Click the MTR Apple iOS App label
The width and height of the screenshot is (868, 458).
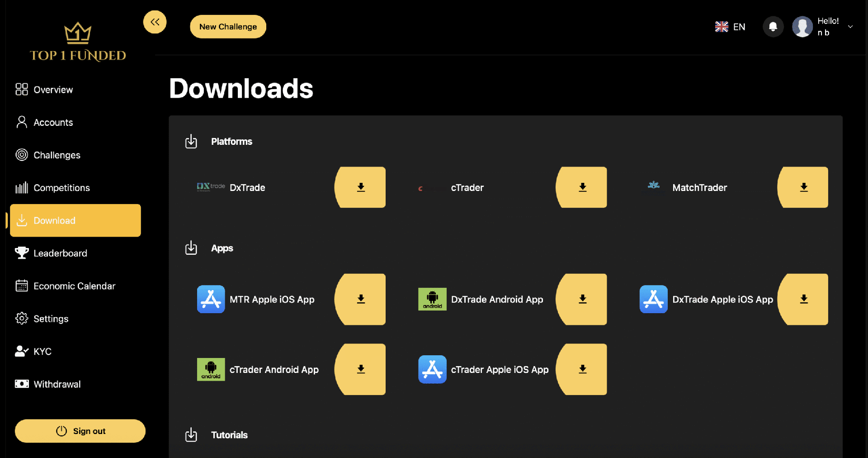point(272,299)
